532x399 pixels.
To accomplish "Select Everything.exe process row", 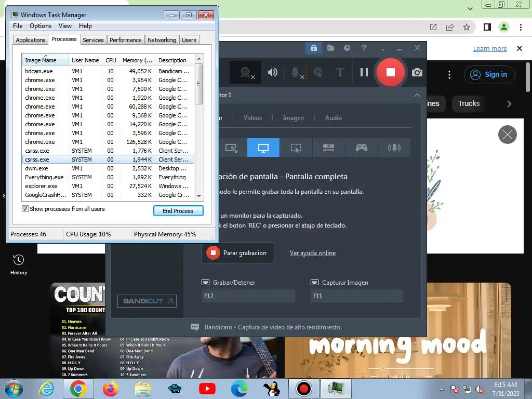I will tap(108, 177).
